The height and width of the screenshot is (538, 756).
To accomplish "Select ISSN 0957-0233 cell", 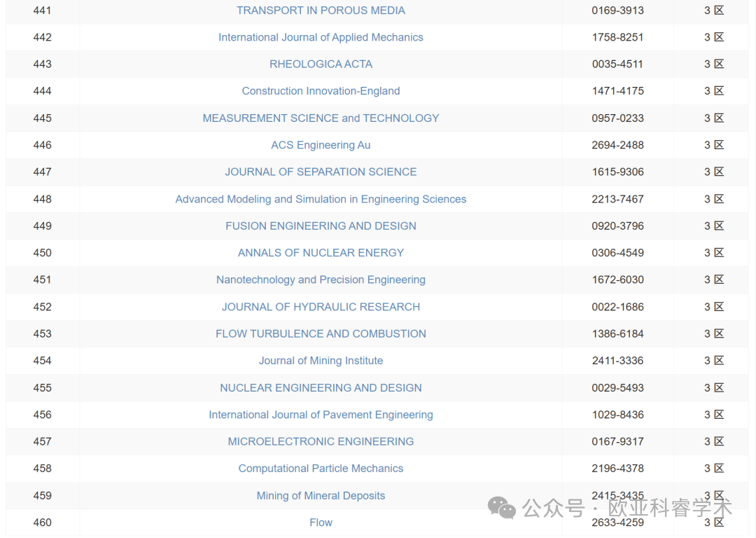I will click(x=617, y=118).
